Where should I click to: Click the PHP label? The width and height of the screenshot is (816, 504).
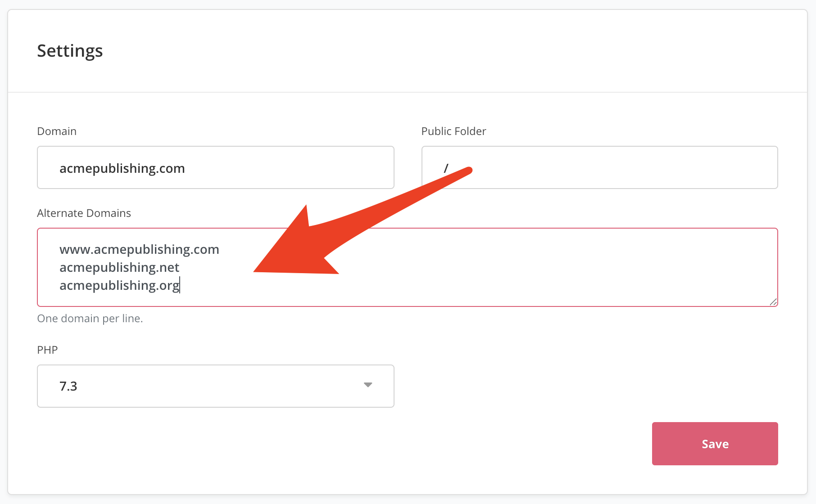click(x=47, y=350)
